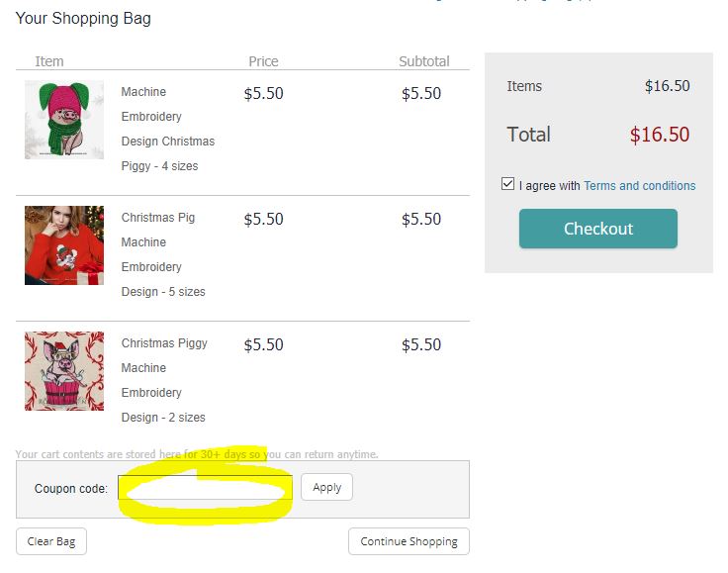
Task: Click the red Total amount $16.50
Action: pos(660,135)
